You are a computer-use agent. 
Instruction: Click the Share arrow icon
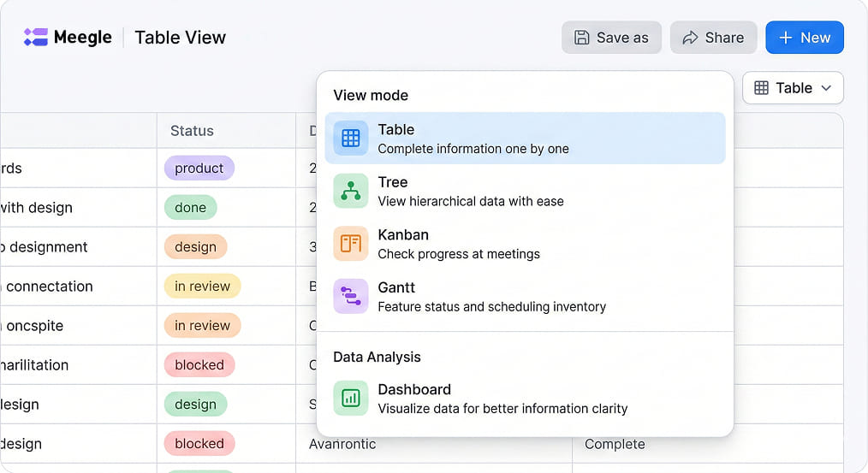click(690, 38)
